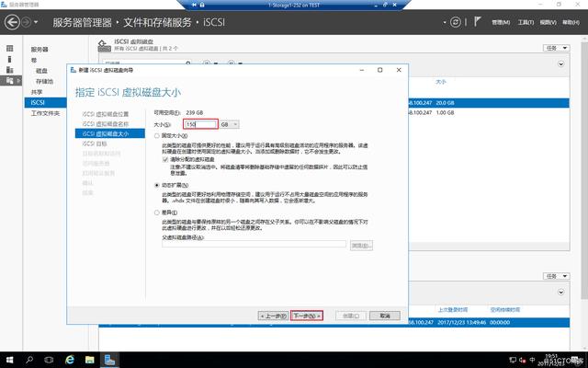Screen dimensions: 588x368
Task: Open the upper 任务 dropdown
Action: click(x=556, y=48)
